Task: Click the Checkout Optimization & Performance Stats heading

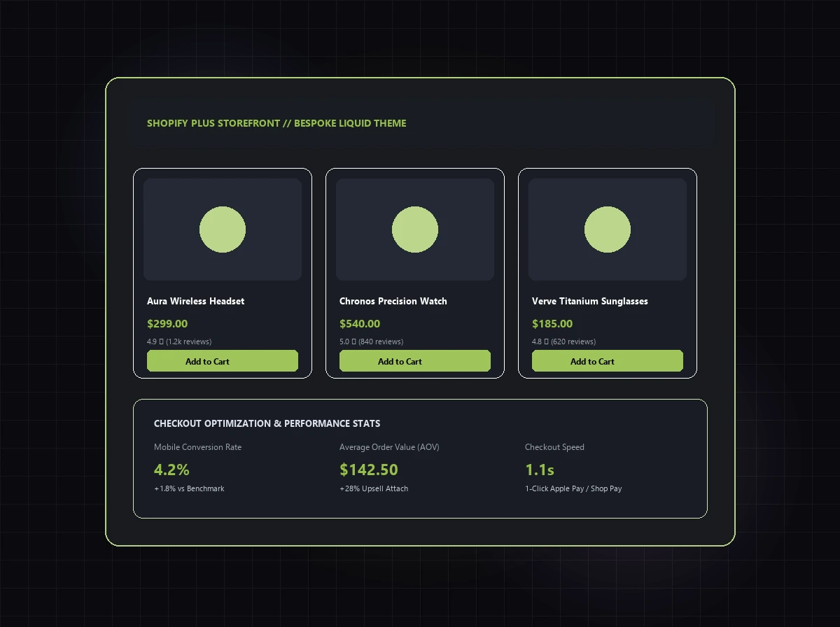Action: [x=267, y=423]
